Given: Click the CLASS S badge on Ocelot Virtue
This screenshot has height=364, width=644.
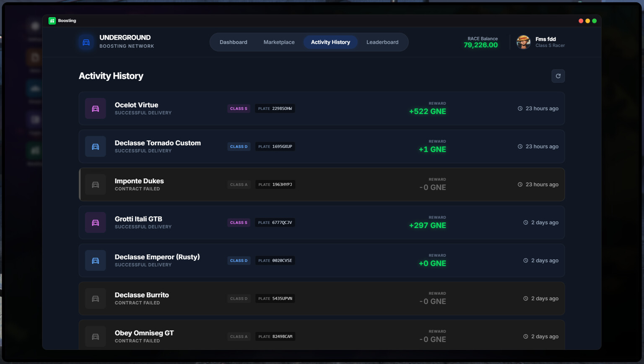Looking at the screenshot, I should [239, 109].
